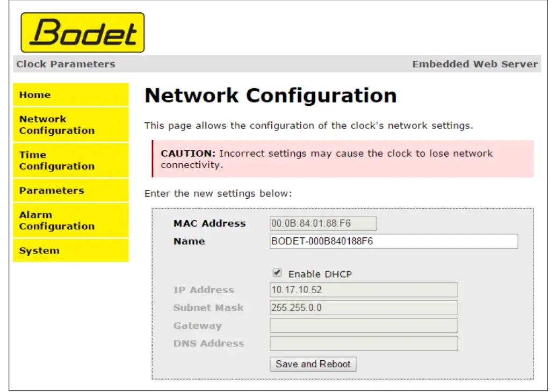This screenshot has width=556, height=392.
Task: Click the empty Gateway field
Action: coord(364,325)
